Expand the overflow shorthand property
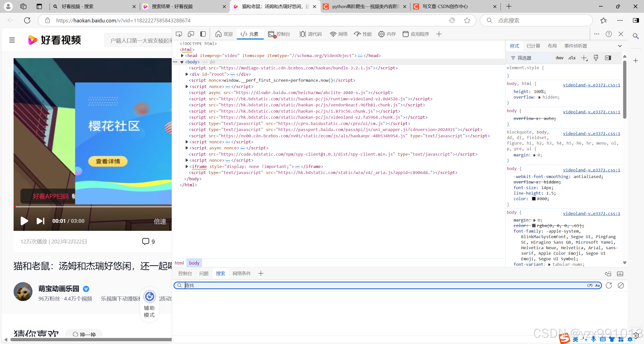This screenshot has height=344, width=644. point(540,97)
